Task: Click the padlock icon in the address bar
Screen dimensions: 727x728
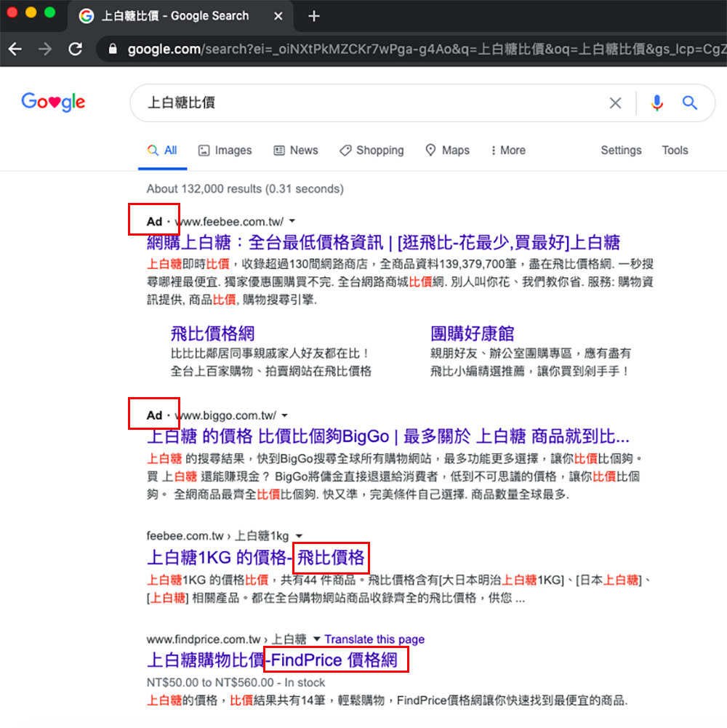Action: click(x=111, y=49)
